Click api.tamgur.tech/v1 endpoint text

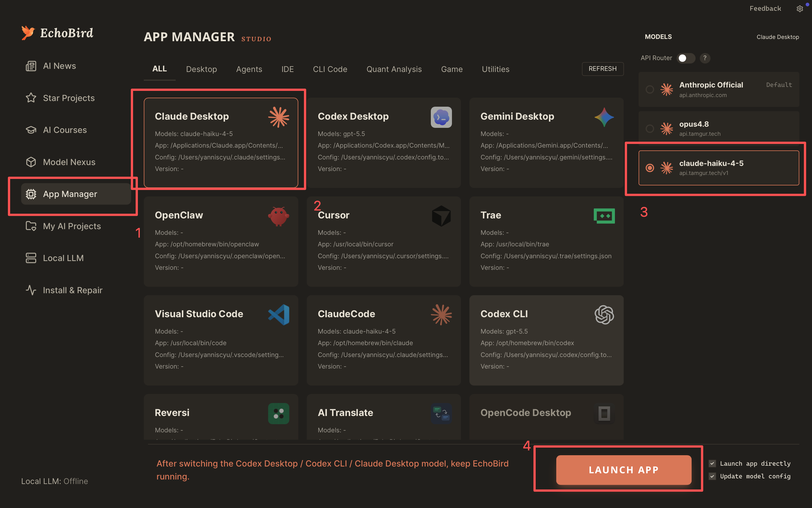(704, 173)
